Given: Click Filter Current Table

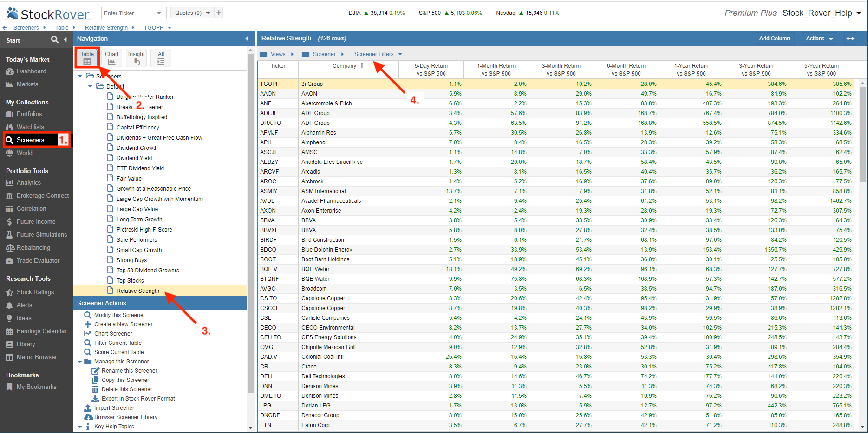Looking at the screenshot, I should (117, 343).
